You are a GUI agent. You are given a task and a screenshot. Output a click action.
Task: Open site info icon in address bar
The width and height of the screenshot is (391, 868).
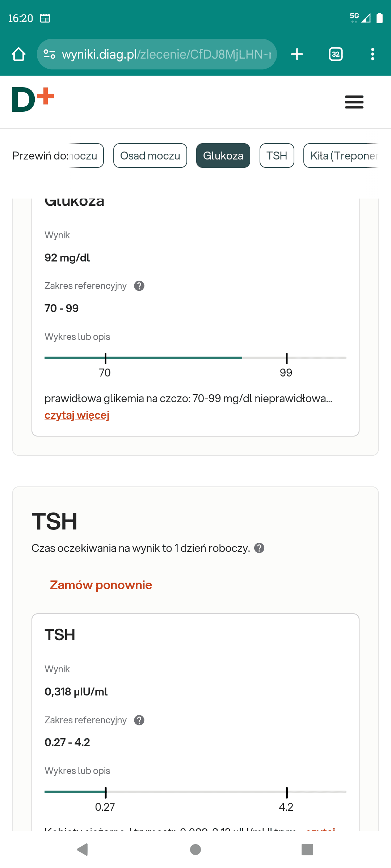(49, 54)
